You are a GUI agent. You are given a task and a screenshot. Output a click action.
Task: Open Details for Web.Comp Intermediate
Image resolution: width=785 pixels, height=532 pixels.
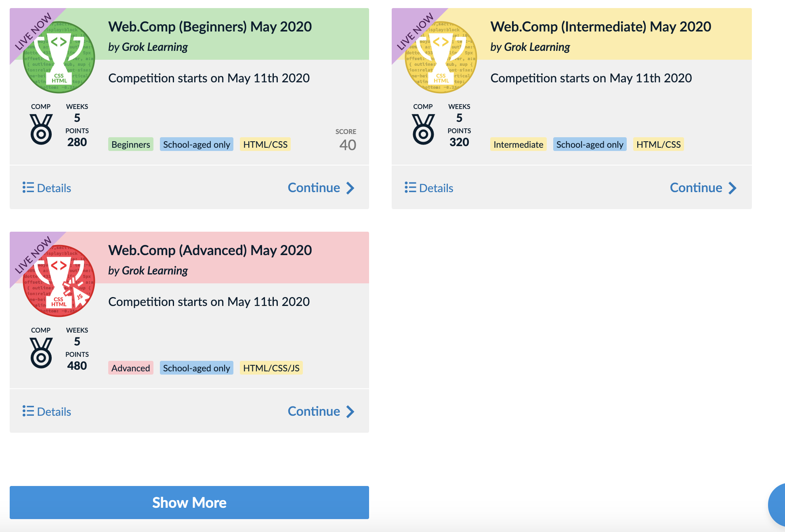coord(429,188)
